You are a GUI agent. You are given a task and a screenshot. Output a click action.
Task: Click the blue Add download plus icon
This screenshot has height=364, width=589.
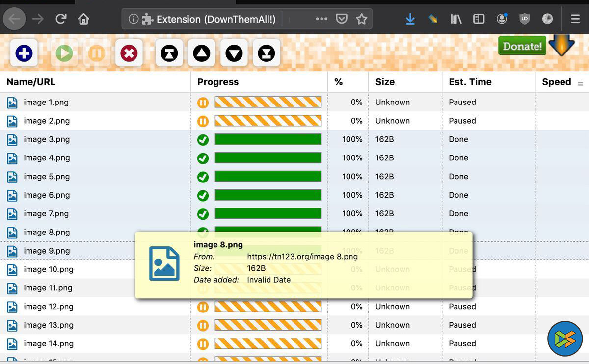point(24,53)
